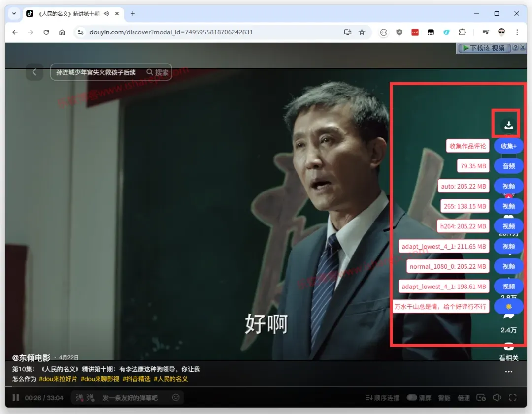Click the 下载该 视频 download bar button

pos(485,48)
